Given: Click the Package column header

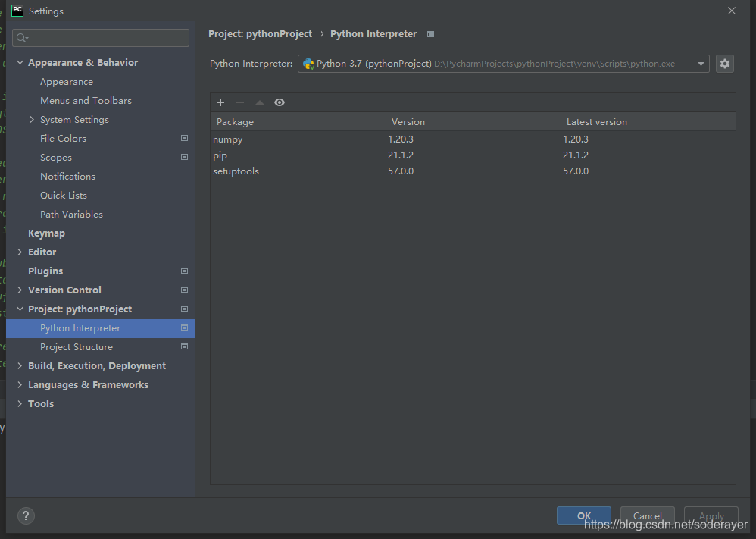Looking at the screenshot, I should point(298,121).
